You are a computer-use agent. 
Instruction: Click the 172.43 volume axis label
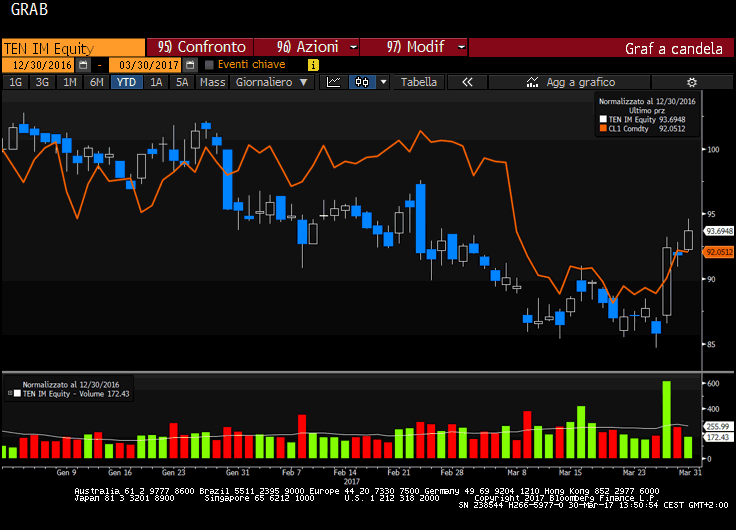(718, 437)
